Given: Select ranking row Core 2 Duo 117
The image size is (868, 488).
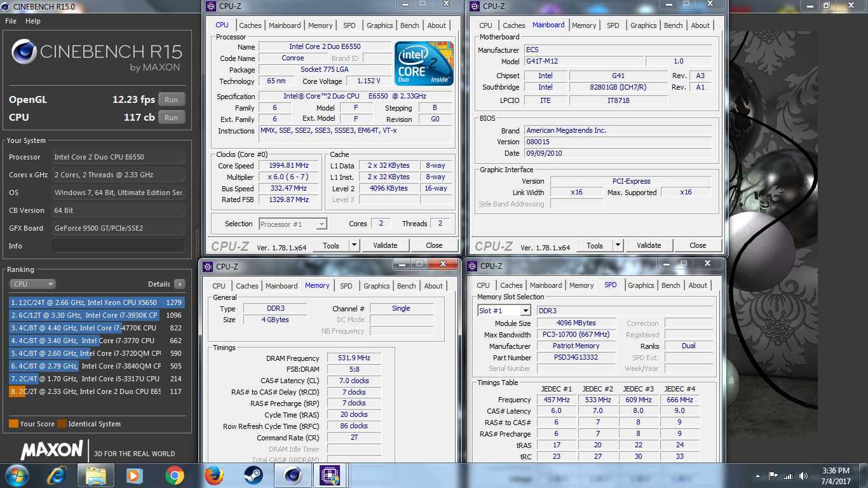Looking at the screenshot, I should pos(97,391).
